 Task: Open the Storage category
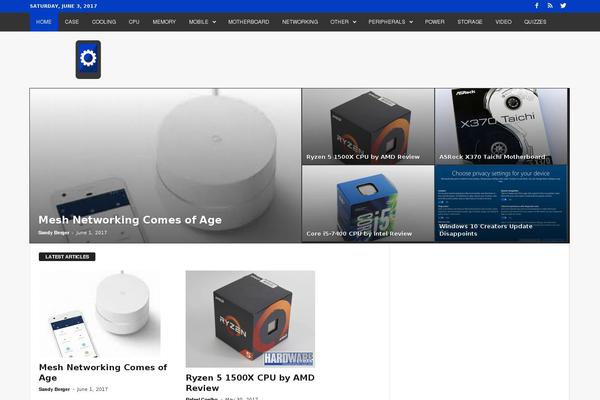point(470,22)
